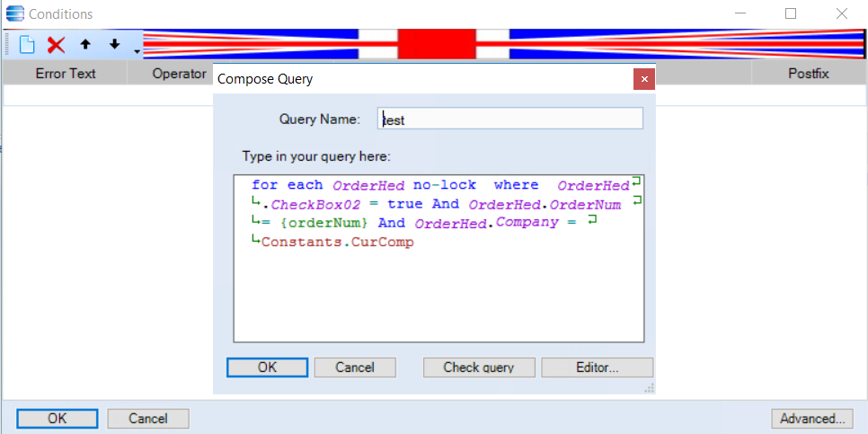
Task: Click the Query Name input field
Action: click(x=509, y=119)
